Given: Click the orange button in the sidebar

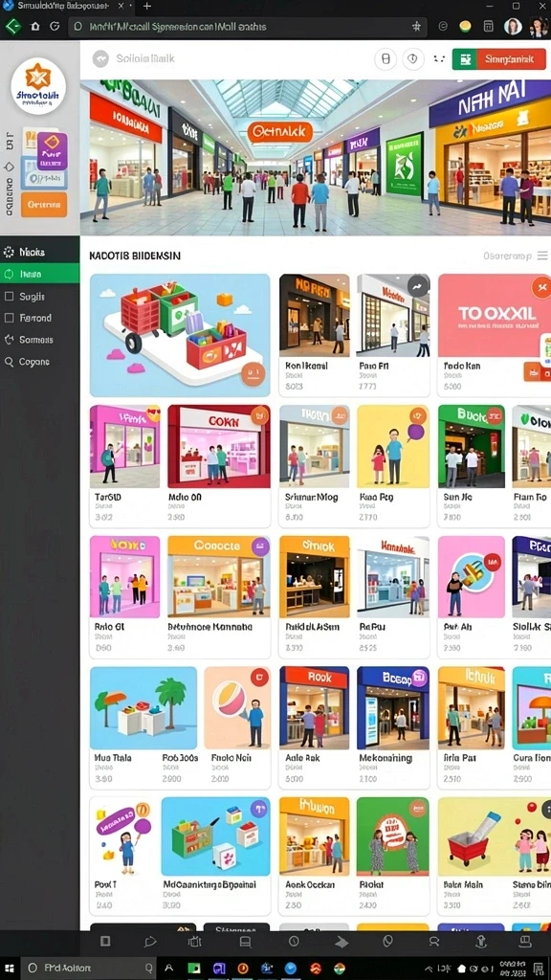Looking at the screenshot, I should click(44, 205).
